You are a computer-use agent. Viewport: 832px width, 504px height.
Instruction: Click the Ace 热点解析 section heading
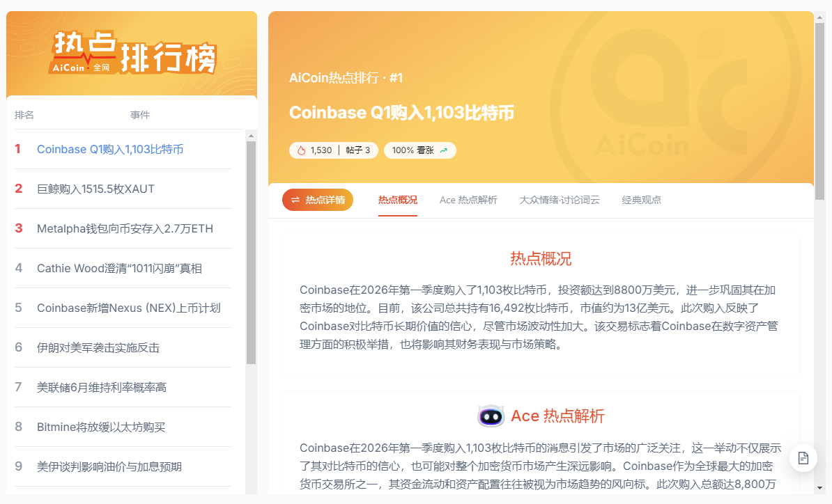(557, 416)
